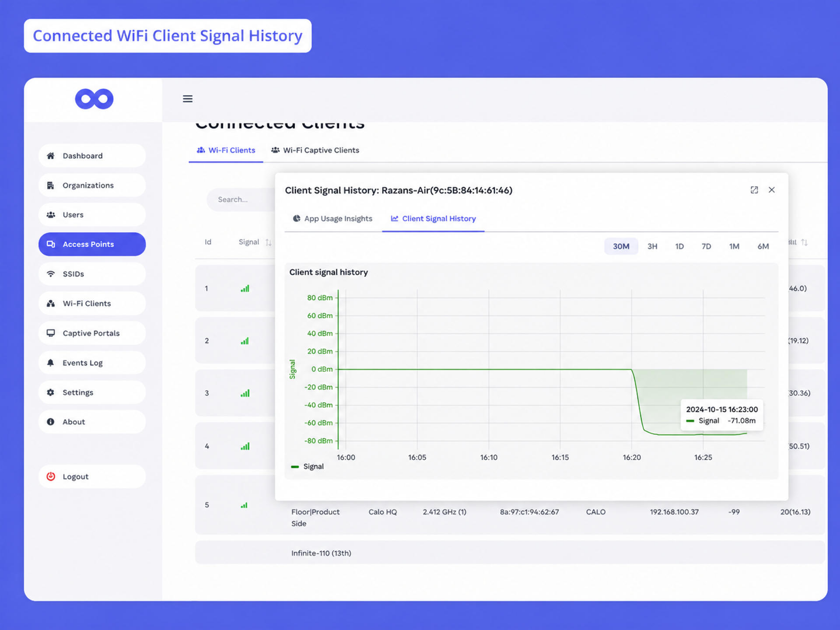Expand the signal history dialog to fullscreen
Screen dimensions: 840x630
pyautogui.click(x=754, y=190)
